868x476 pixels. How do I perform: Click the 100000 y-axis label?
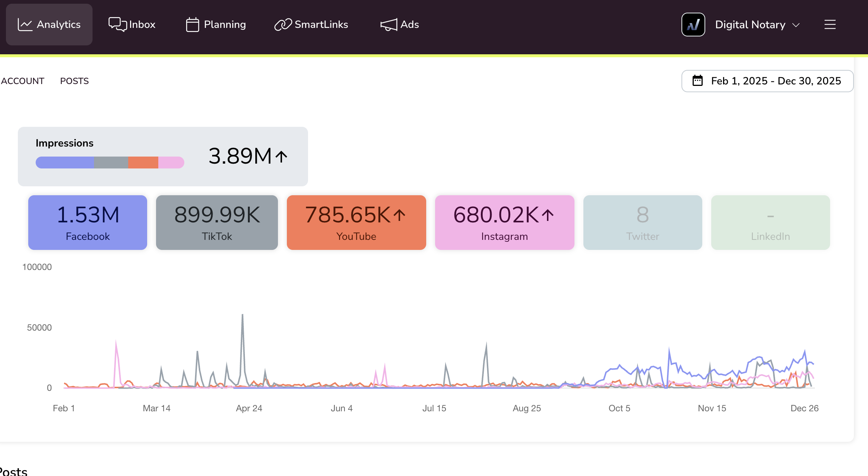(37, 267)
